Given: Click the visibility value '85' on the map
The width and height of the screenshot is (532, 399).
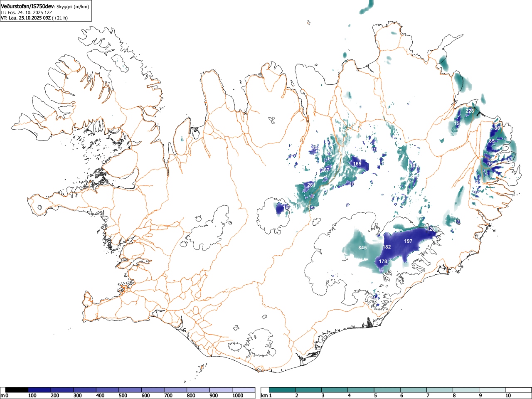Looking at the screenshot, I should [x=492, y=141].
